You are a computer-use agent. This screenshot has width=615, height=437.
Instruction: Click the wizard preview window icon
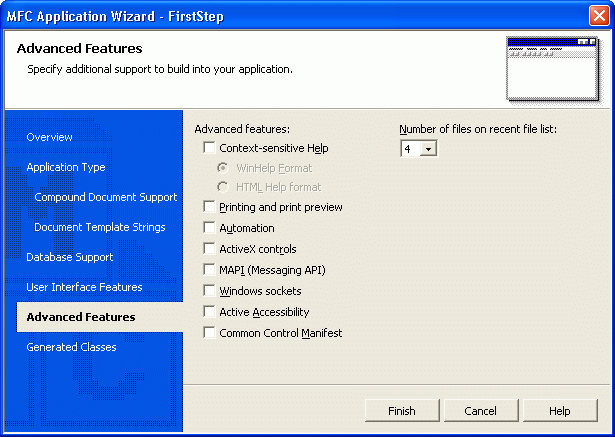[x=551, y=68]
